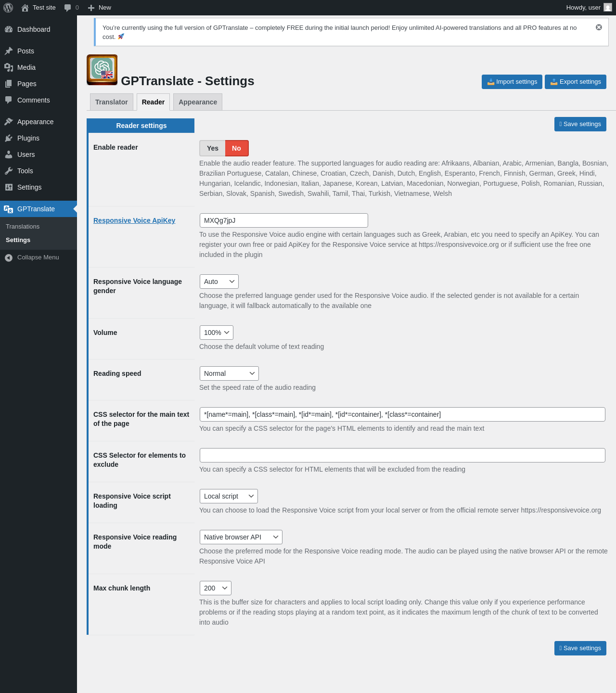
Task: Click the Pages icon in sidebar
Action: pos(9,84)
